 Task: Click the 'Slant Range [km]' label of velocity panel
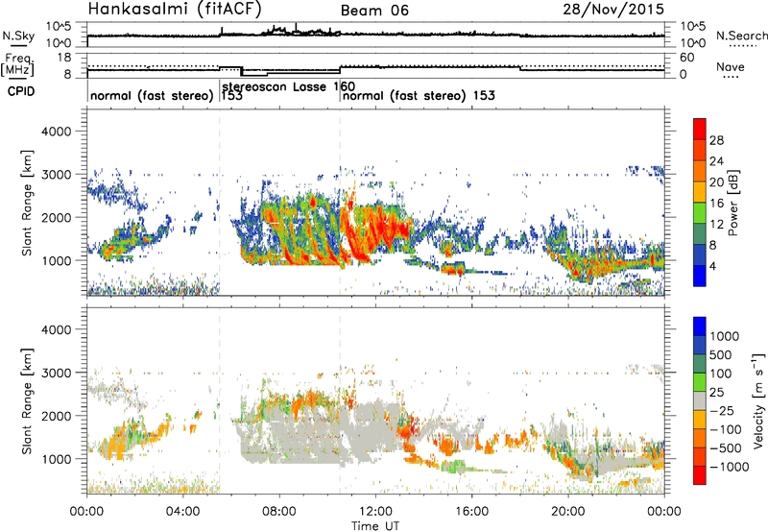coord(28,400)
